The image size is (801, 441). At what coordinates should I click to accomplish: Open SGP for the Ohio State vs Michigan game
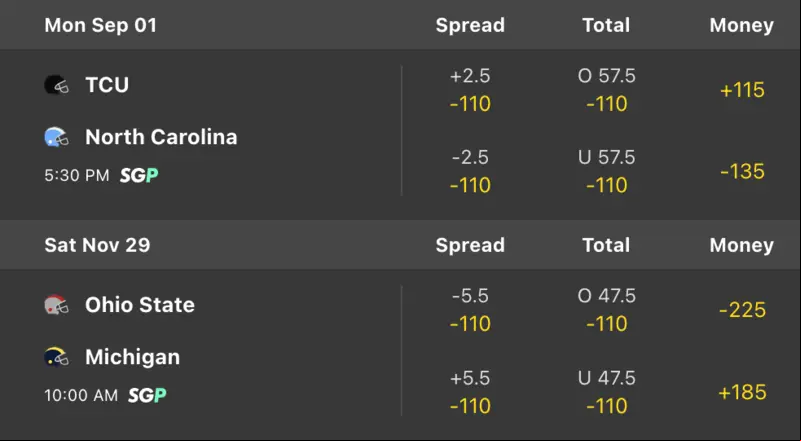pyautogui.click(x=147, y=395)
